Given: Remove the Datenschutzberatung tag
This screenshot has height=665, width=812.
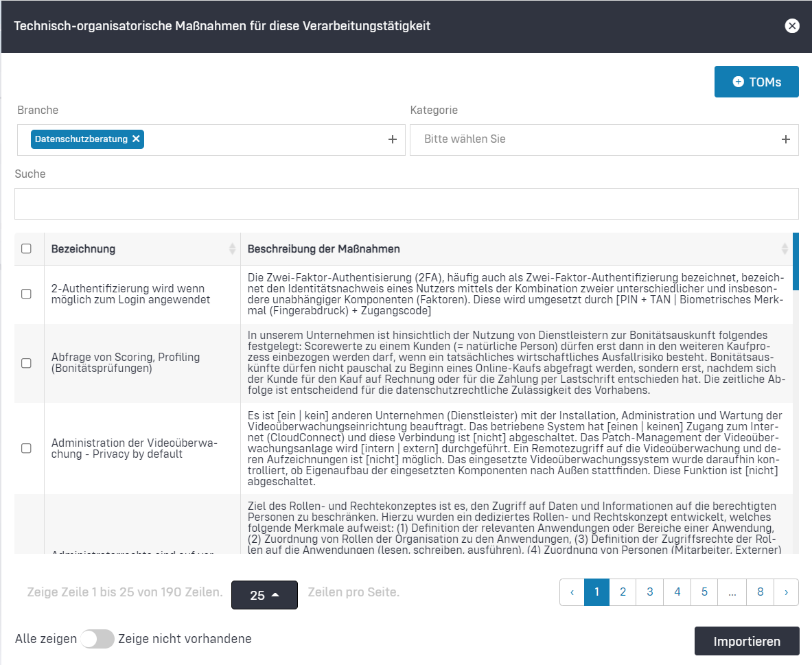Looking at the screenshot, I should (x=136, y=139).
